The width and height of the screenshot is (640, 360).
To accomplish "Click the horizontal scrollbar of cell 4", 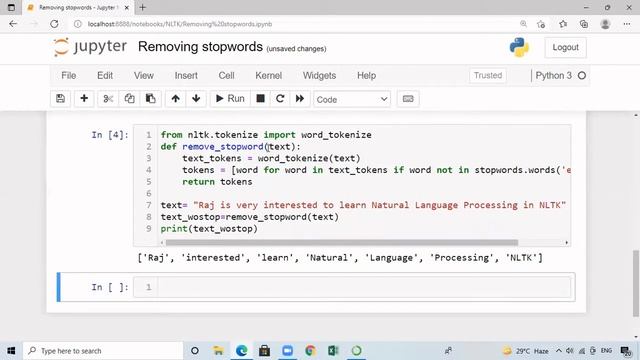I will click(x=342, y=242).
